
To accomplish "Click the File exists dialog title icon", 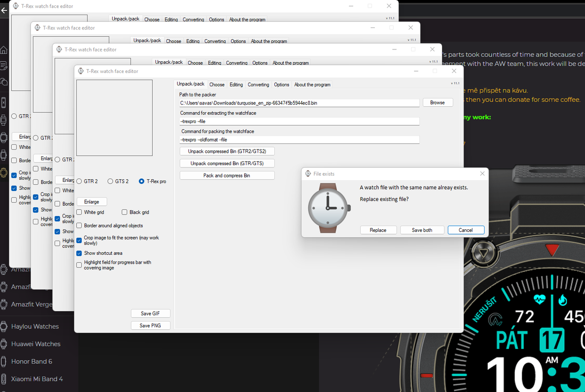I will [308, 173].
